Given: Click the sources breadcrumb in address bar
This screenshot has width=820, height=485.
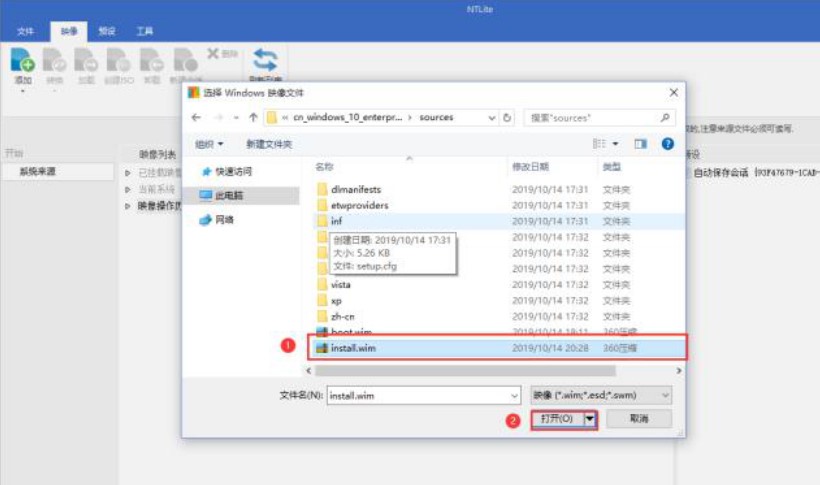Looking at the screenshot, I should pyautogui.click(x=436, y=117).
